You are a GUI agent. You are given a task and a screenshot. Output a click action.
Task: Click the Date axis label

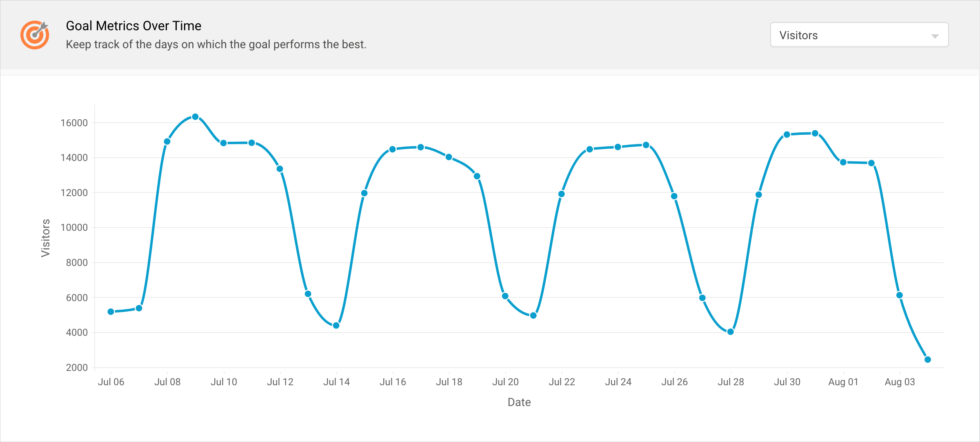click(519, 402)
